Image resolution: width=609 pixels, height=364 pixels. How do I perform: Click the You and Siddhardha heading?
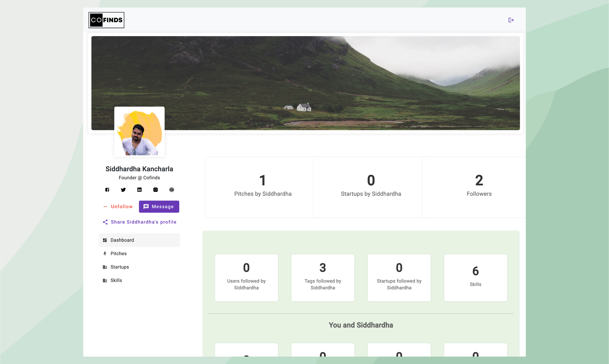coord(361,325)
